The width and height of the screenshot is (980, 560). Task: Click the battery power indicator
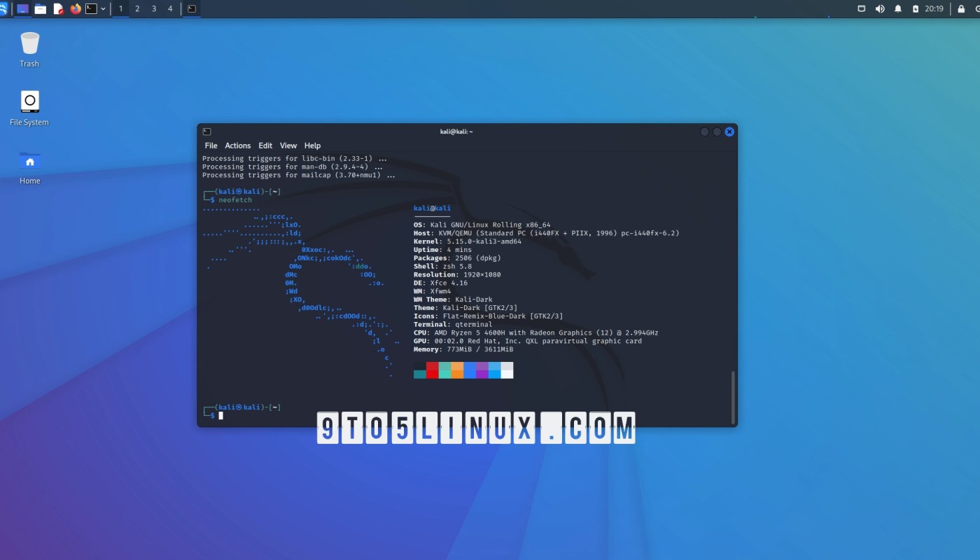click(916, 9)
